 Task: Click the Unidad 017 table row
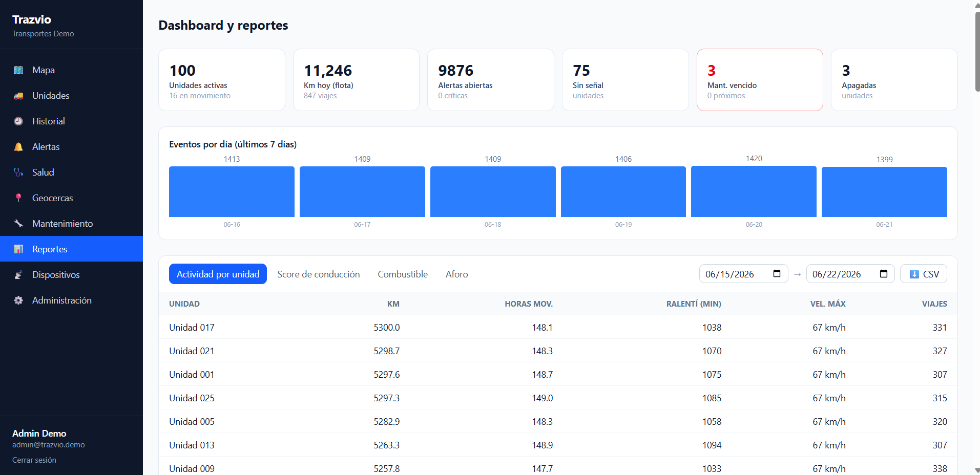558,327
